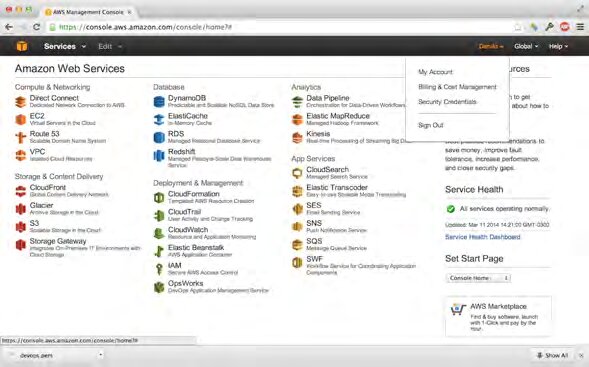589x367 pixels.
Task: Click the S3 service icon
Action: (21, 227)
